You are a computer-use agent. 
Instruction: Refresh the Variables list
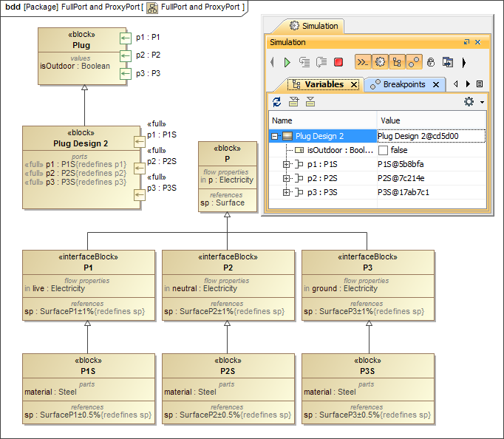tap(277, 102)
